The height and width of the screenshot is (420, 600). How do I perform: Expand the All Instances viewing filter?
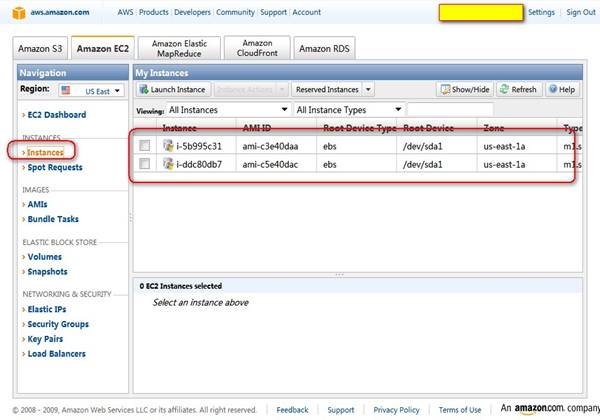(x=228, y=109)
